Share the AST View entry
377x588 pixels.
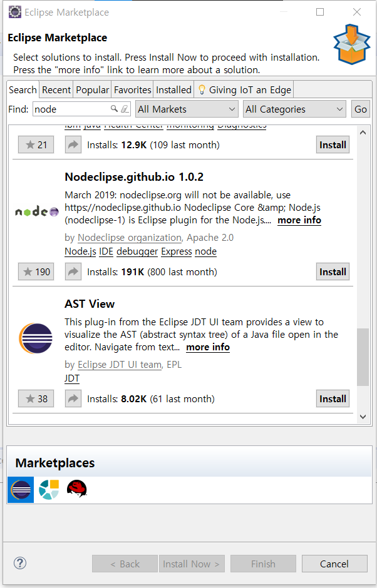pyautogui.click(x=73, y=398)
